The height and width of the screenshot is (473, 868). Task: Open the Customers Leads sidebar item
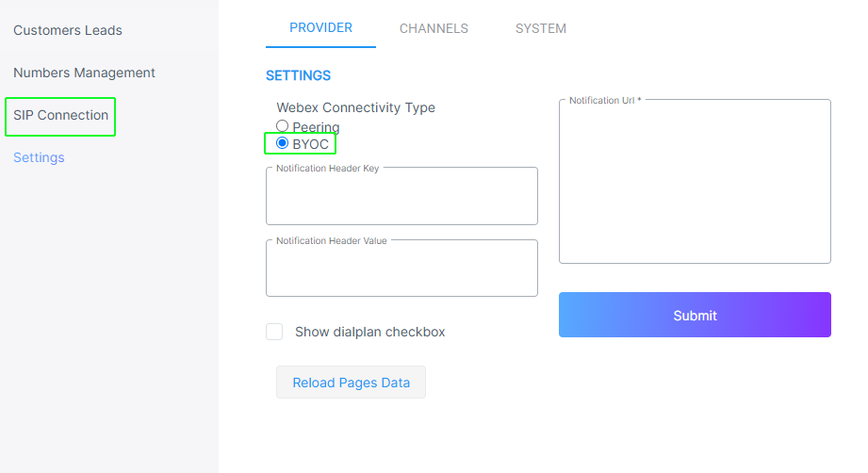pos(68,30)
